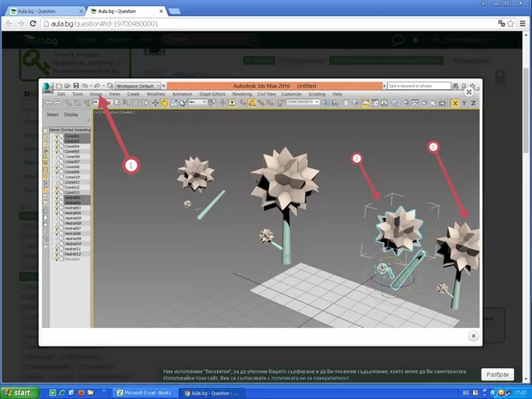Open the Modifiers menu
Viewport: 532px width, 399px height.
[x=155, y=94]
